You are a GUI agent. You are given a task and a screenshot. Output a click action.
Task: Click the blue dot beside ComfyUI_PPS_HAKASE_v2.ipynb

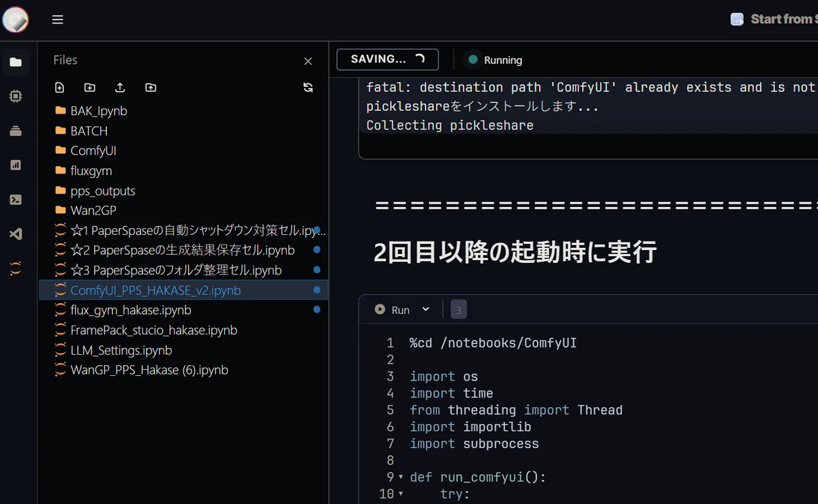316,290
